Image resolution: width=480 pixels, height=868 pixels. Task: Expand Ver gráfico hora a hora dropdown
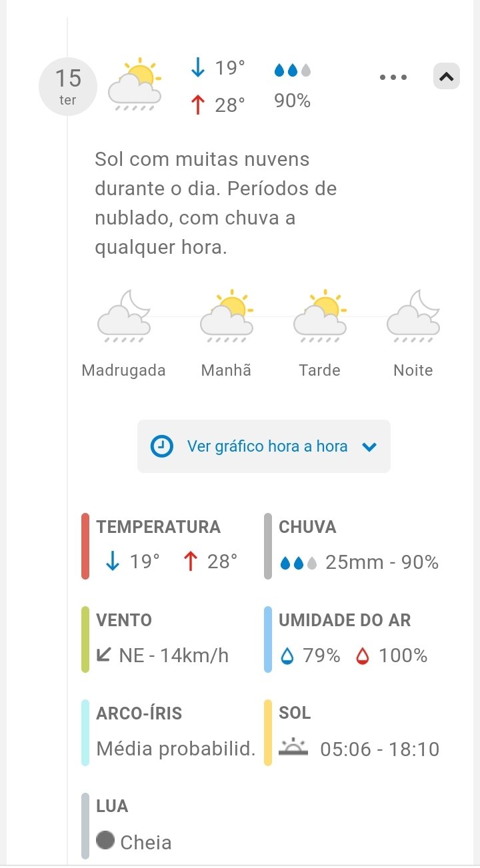[369, 447]
